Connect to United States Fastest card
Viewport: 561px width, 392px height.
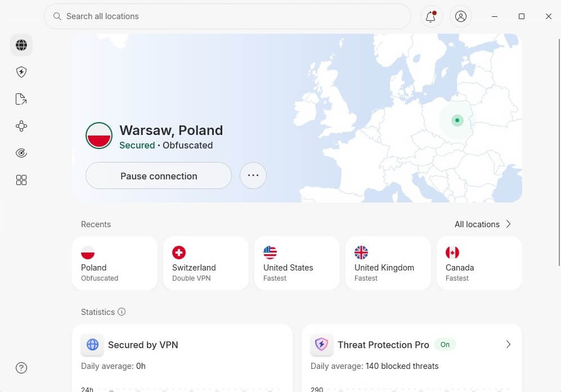[297, 263]
